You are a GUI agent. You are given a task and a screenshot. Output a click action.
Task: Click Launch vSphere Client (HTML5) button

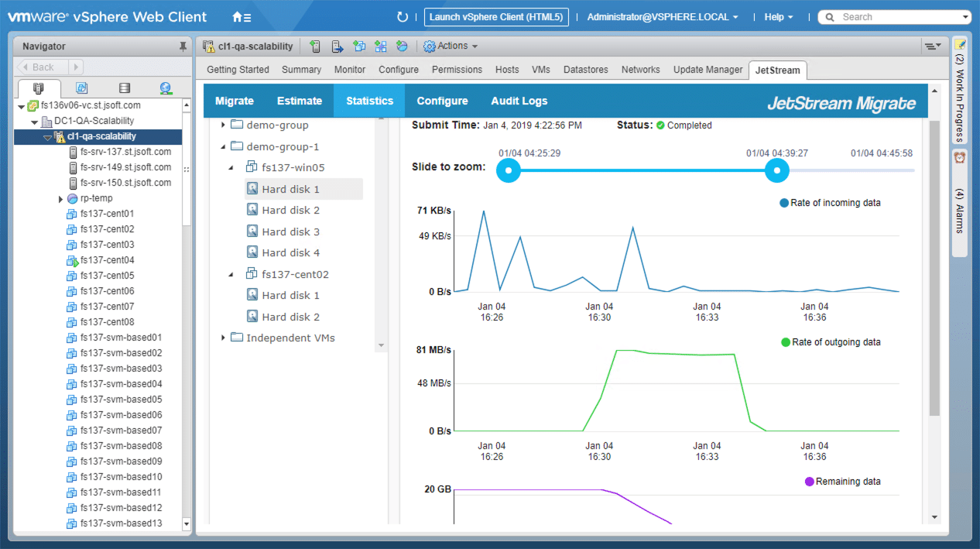coord(497,17)
